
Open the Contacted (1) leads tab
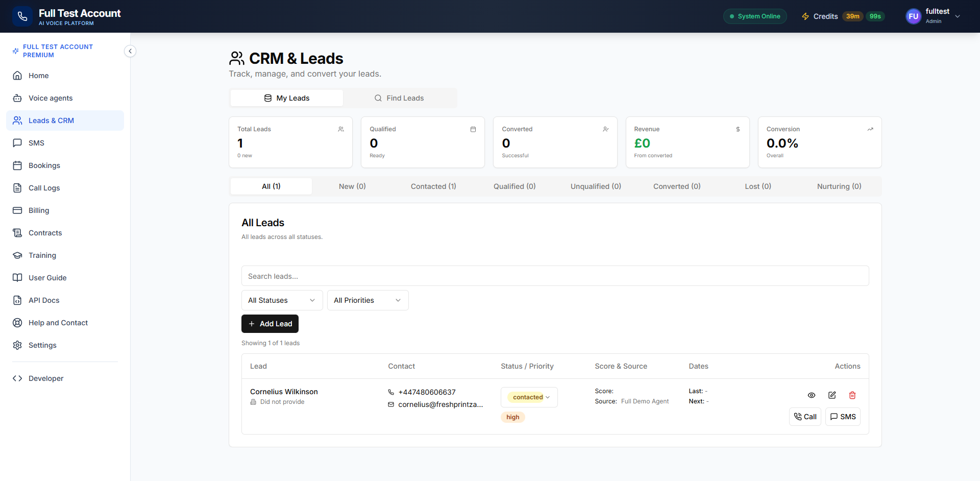pyautogui.click(x=433, y=186)
